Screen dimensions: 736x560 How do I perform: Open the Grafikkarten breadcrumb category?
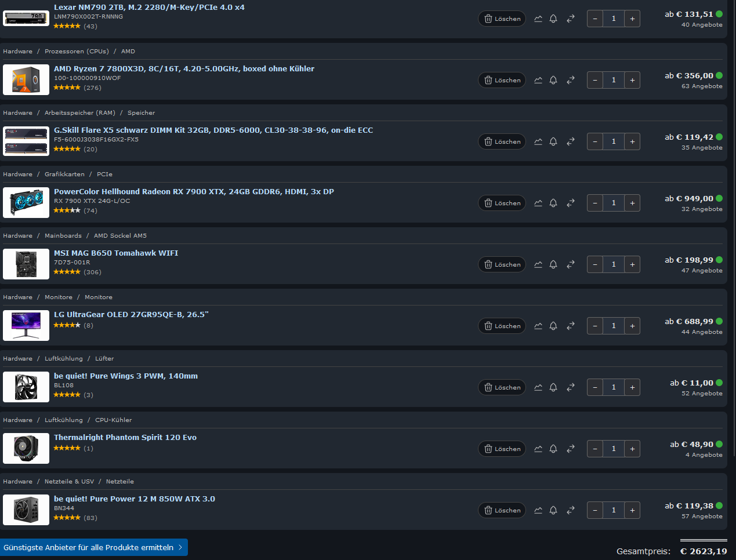click(64, 174)
